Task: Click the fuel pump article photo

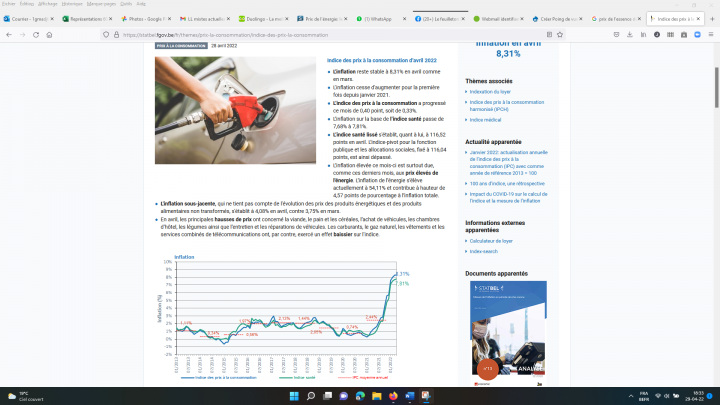Action: 235,110
